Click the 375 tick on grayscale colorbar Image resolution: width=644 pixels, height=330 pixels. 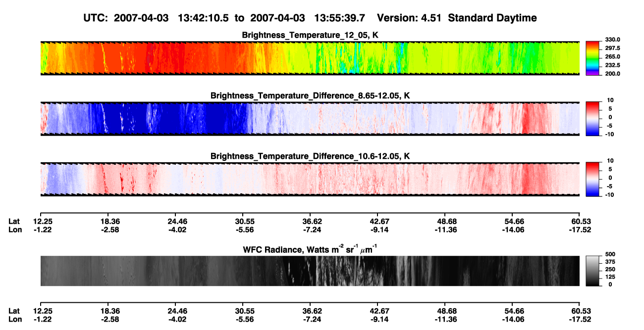610,262
